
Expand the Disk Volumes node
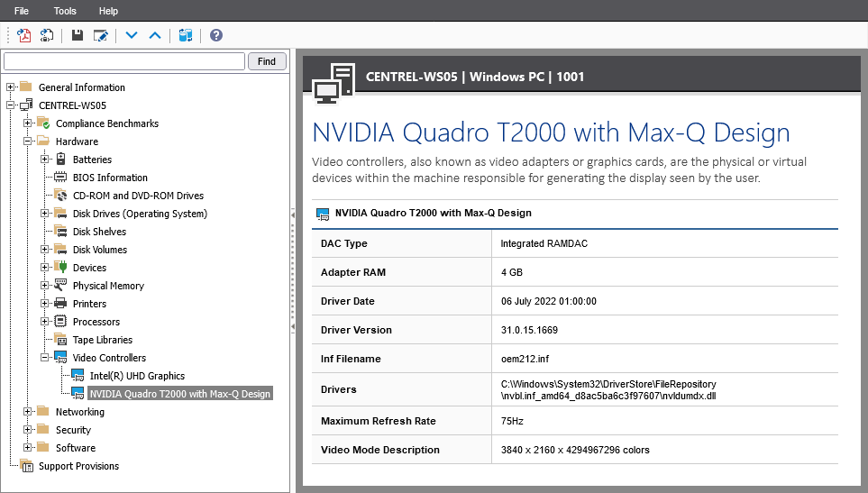pyautogui.click(x=44, y=250)
